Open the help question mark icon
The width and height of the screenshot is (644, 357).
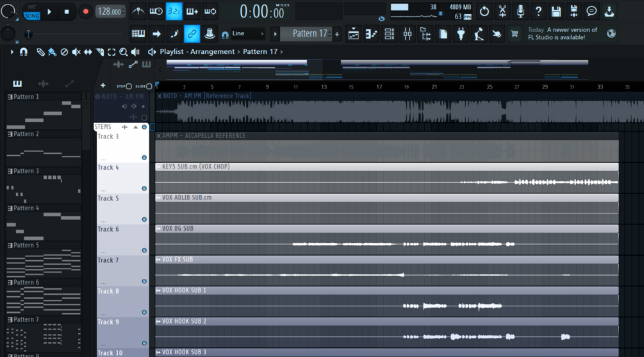(538, 12)
